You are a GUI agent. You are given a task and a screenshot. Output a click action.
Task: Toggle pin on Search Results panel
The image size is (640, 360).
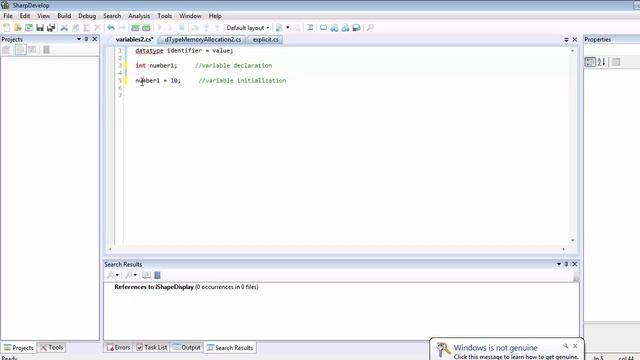point(567,264)
